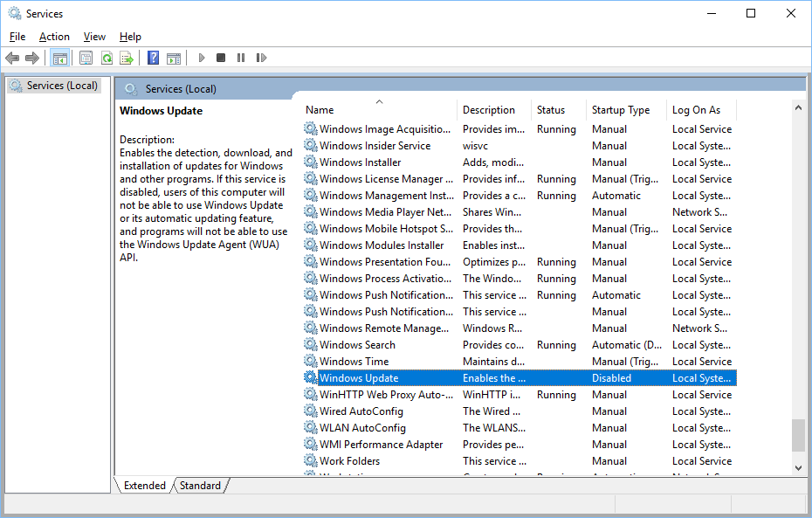Click the Restart Service icon
The image size is (812, 518).
pyautogui.click(x=262, y=58)
